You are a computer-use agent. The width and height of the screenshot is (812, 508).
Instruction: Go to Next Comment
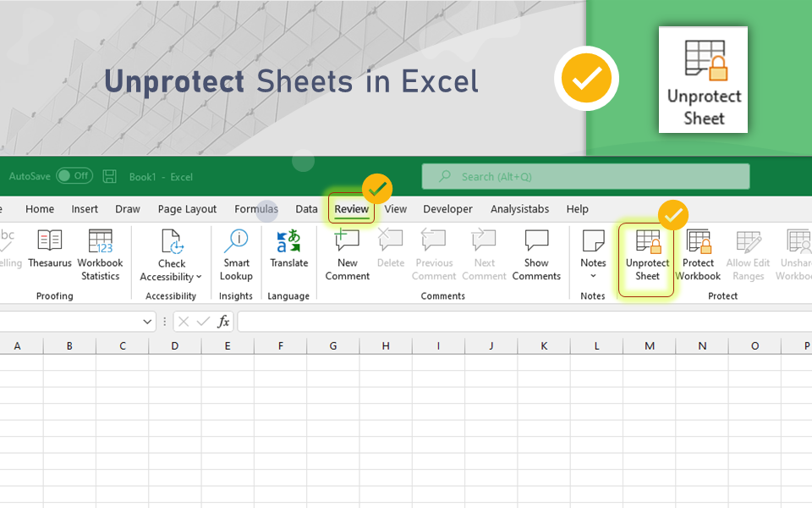coord(484,255)
